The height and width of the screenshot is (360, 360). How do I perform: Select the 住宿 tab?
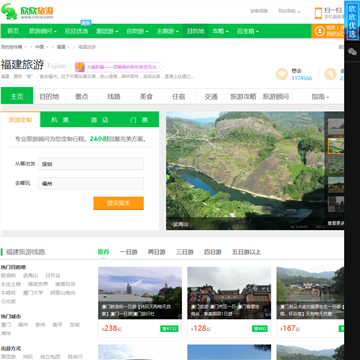[179, 97]
